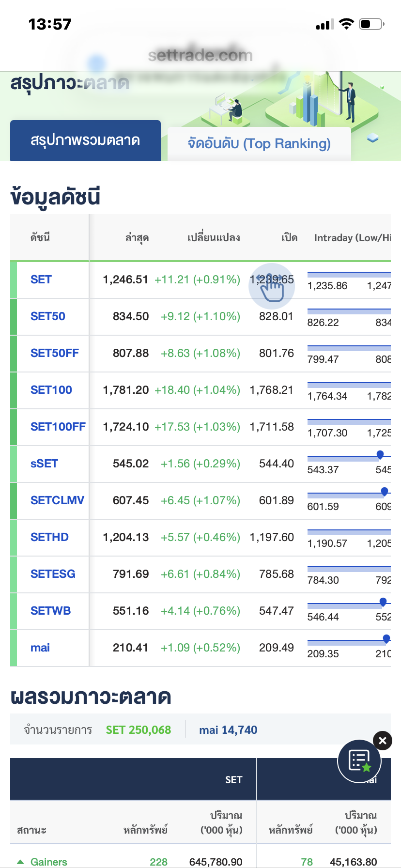The height and width of the screenshot is (868, 401).
Task: Click the sSET intraday range slider marker
Action: tap(380, 454)
